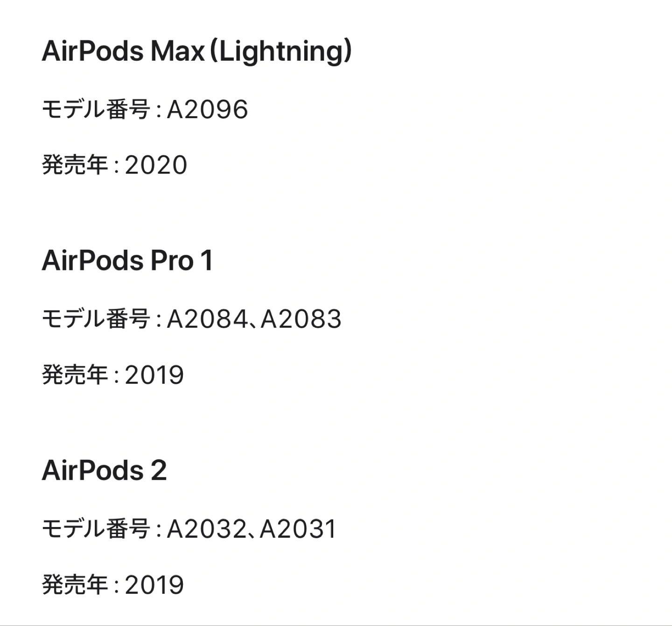
Task: Click the AirPods Pro 1 heading
Action: coord(127,260)
